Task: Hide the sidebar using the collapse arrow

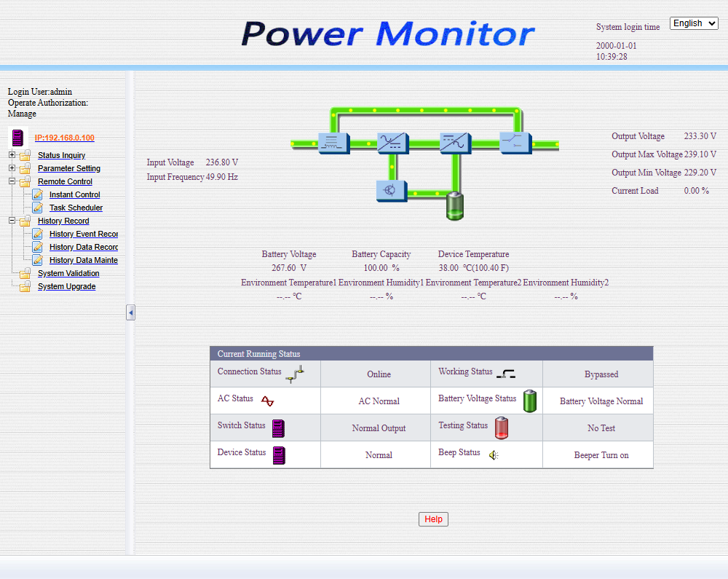Action: pyautogui.click(x=130, y=312)
